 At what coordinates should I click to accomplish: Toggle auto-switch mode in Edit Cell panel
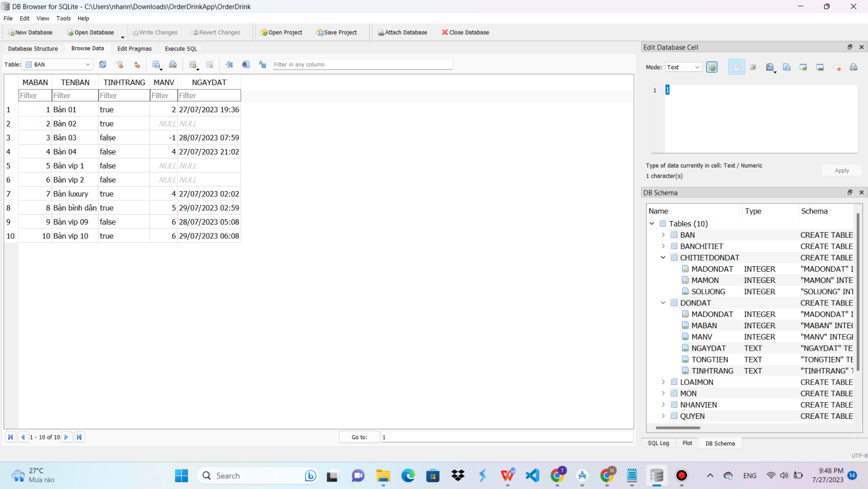point(712,67)
